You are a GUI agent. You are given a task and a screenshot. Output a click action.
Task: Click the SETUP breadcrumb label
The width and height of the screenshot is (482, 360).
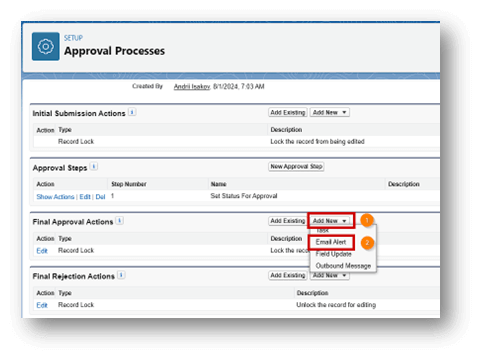73,38
